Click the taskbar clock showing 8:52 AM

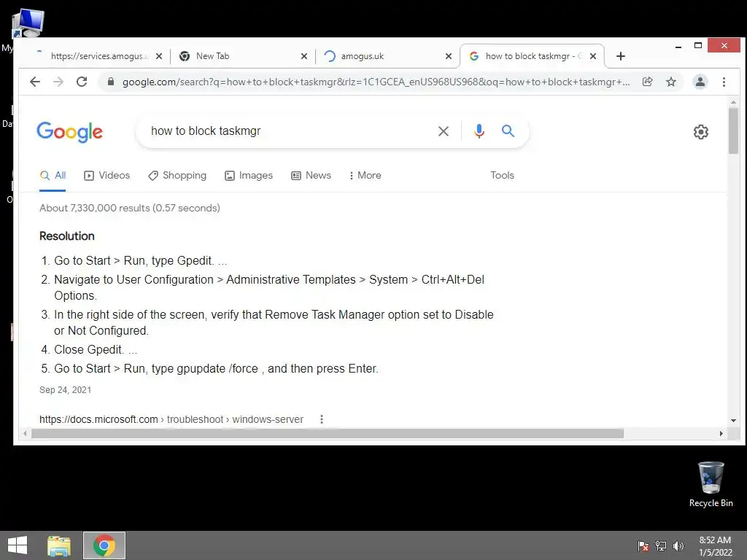click(x=715, y=545)
